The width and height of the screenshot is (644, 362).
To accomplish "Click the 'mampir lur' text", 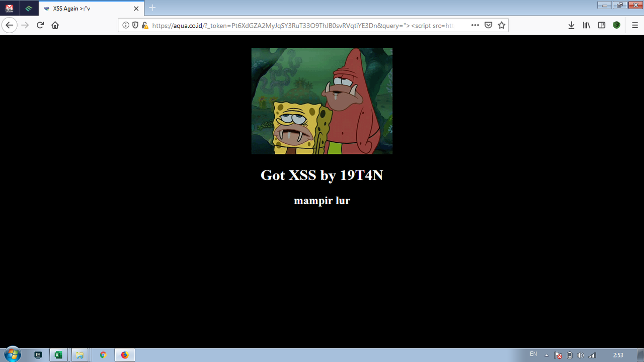I will pyautogui.click(x=322, y=201).
